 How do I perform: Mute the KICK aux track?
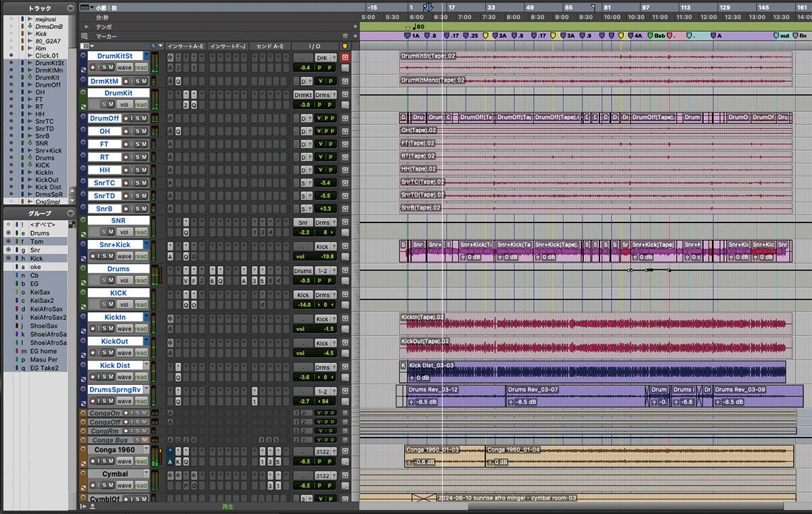[x=110, y=304]
